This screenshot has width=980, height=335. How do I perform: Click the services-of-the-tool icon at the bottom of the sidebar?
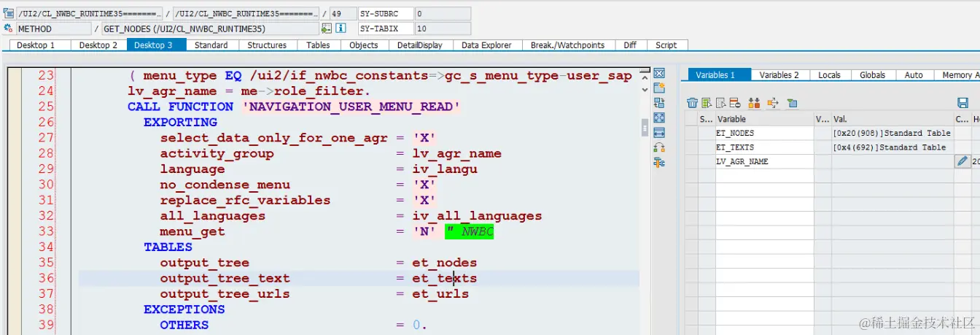(x=659, y=162)
